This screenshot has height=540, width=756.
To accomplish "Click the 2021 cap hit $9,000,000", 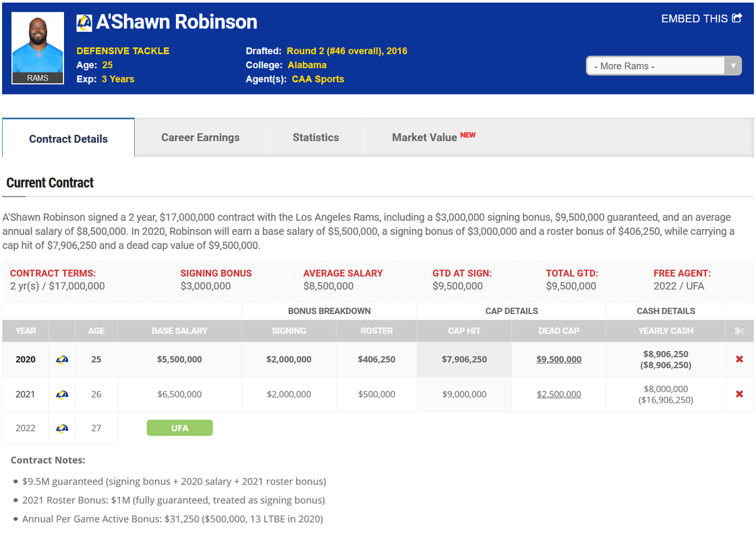I will 464,394.
